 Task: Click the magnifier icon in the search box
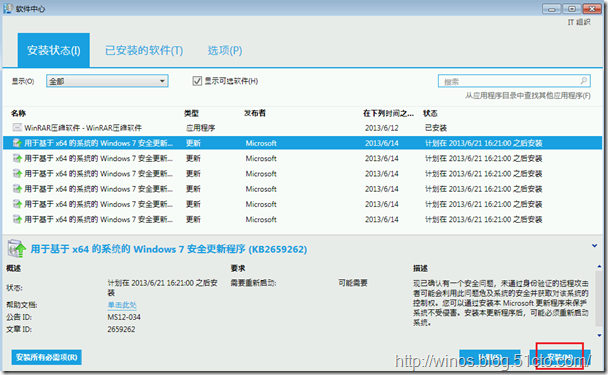(x=583, y=81)
